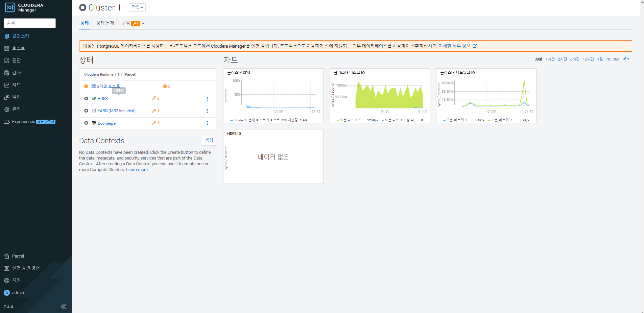644x313 pixels.
Task: Click the external link icon in banner
Action: tap(475, 46)
